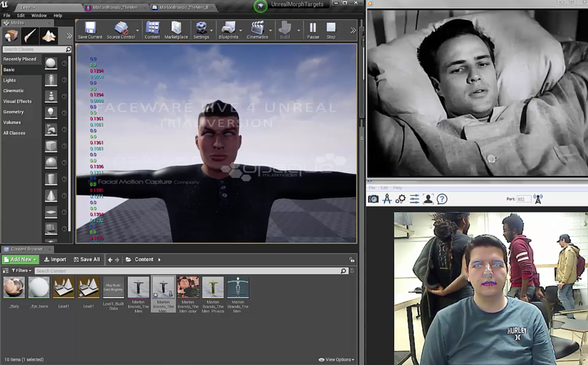Screen dimensions: 588x365
Task: Open the Cinematics toolbar button
Action: click(x=257, y=30)
